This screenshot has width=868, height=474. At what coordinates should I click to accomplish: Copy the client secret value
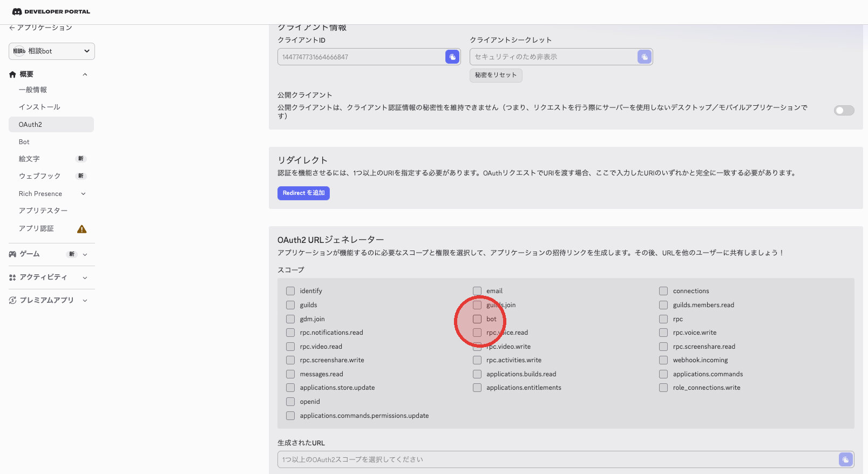645,57
